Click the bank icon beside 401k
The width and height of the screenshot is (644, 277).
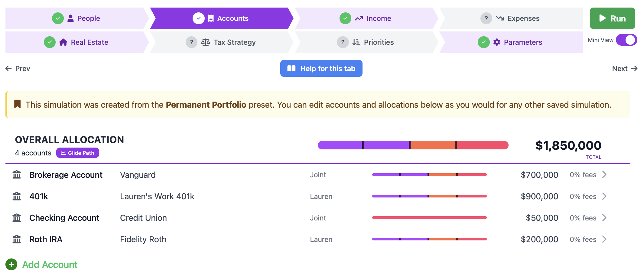pyautogui.click(x=17, y=196)
